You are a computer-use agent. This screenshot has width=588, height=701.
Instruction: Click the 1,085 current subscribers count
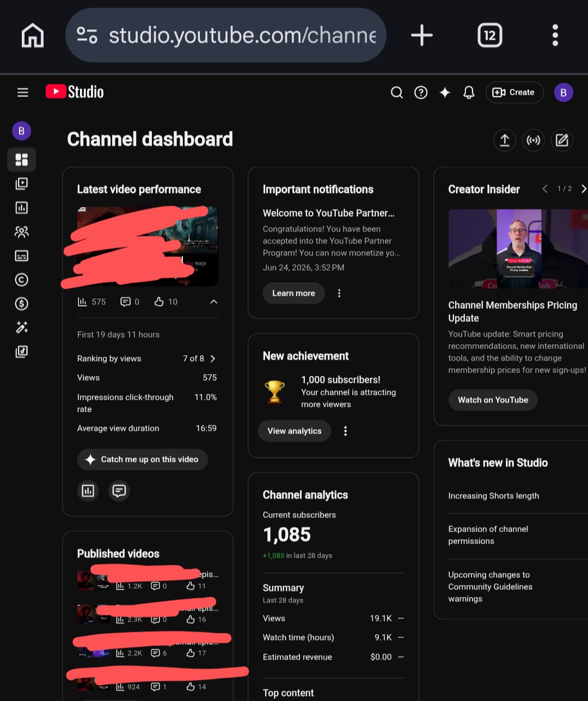287,534
